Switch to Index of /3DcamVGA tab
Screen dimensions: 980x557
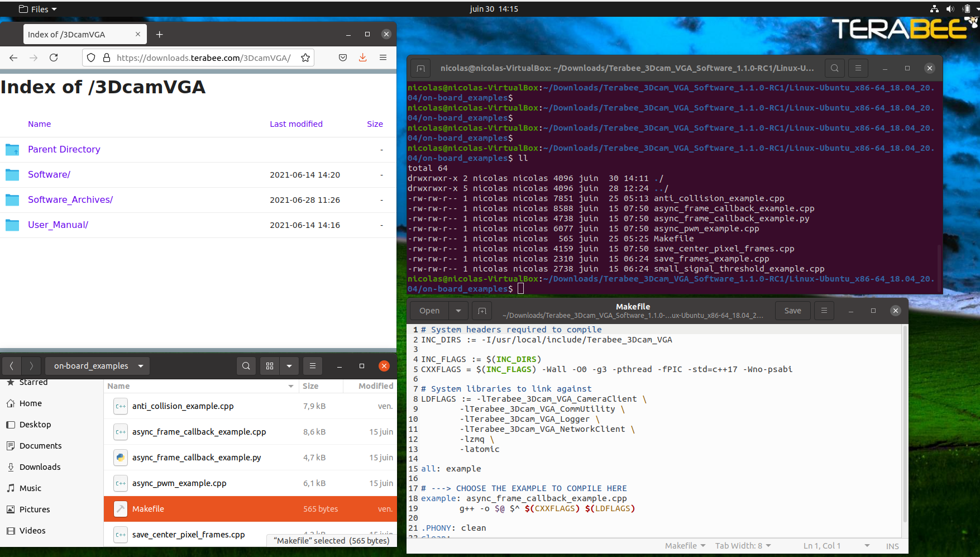point(85,34)
